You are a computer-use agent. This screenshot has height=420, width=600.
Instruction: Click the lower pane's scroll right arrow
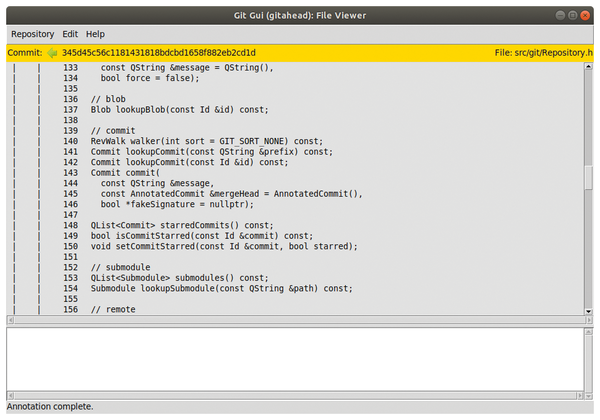coord(580,396)
